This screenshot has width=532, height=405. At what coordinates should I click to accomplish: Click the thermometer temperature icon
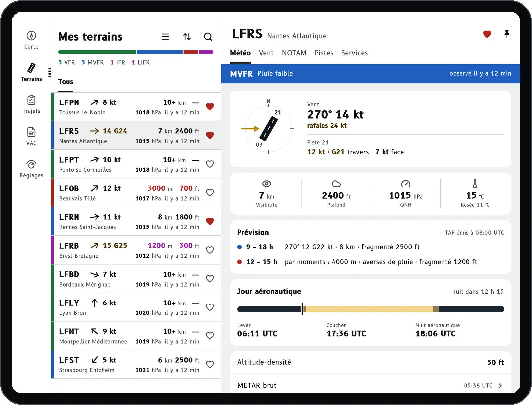point(475,184)
